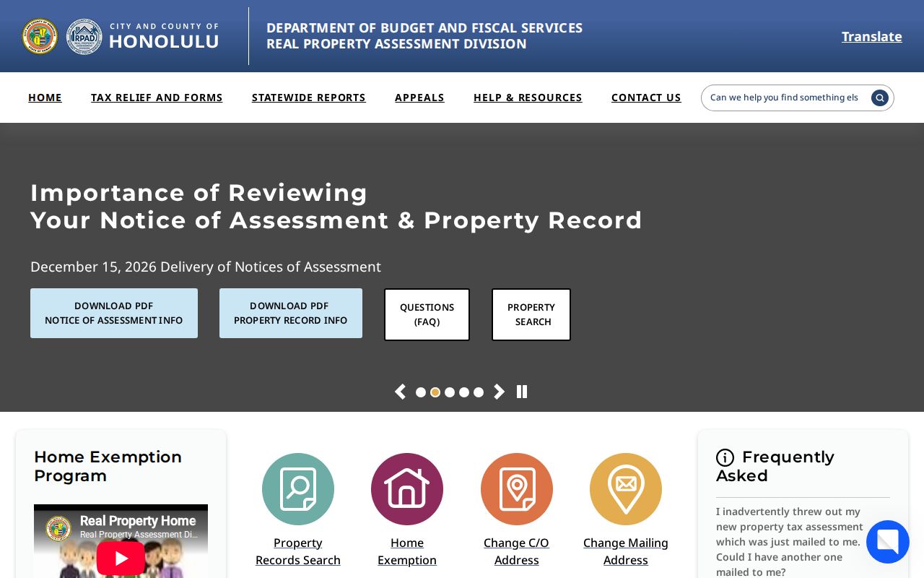Open the Appeals menu

[x=419, y=98]
